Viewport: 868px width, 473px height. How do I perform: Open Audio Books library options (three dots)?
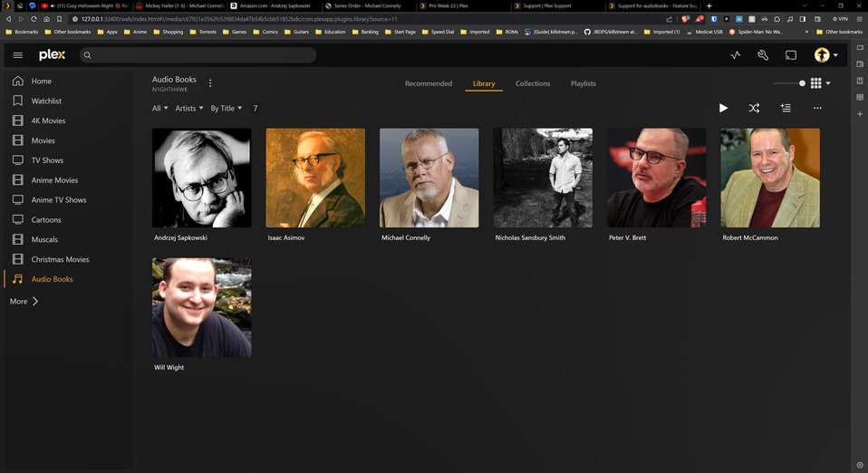pyautogui.click(x=210, y=83)
